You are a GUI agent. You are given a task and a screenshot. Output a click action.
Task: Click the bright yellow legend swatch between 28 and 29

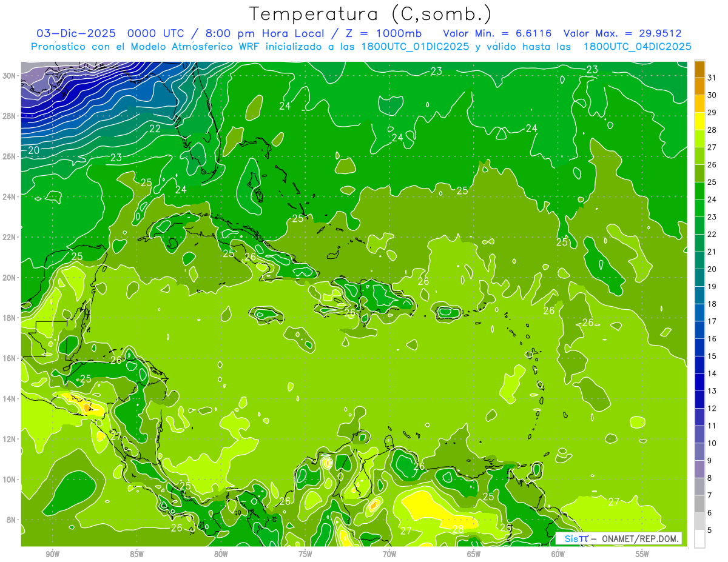point(699,121)
